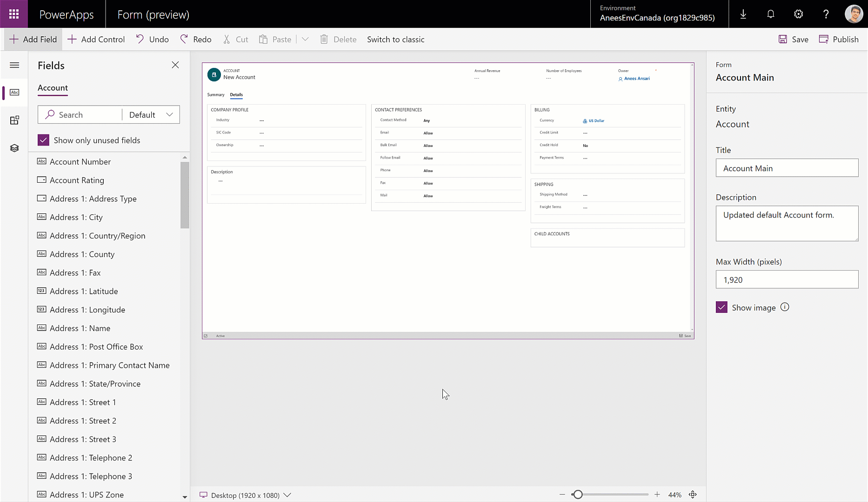Switch to the Summary tab on form
868x502 pixels.
pyautogui.click(x=216, y=95)
